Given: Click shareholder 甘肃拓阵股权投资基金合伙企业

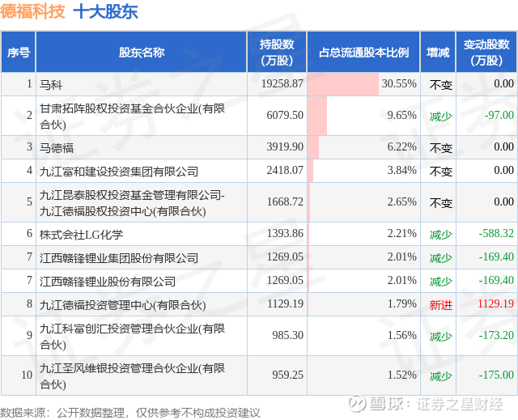Looking at the screenshot, I should pos(132,117).
